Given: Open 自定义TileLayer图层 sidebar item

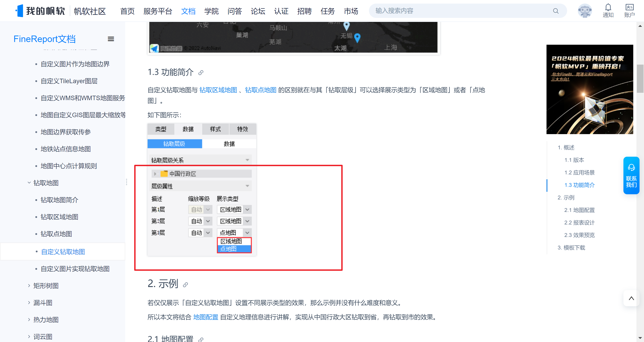Looking at the screenshot, I should pyautogui.click(x=69, y=81).
